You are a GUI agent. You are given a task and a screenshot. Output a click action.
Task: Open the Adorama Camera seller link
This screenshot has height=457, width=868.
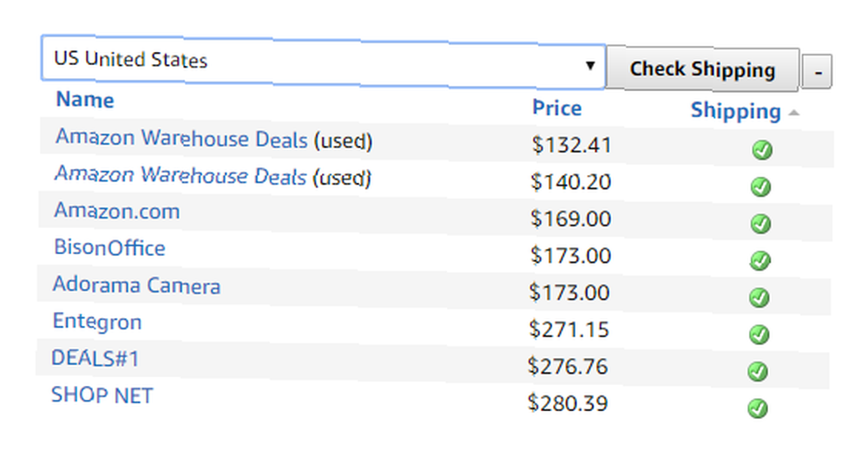pos(137,285)
